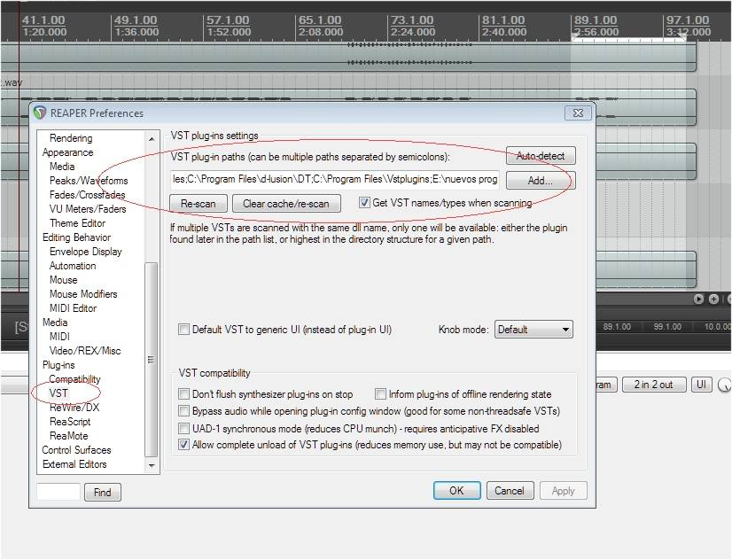Click the Apply button
This screenshot has height=560, width=732.
pos(564,491)
